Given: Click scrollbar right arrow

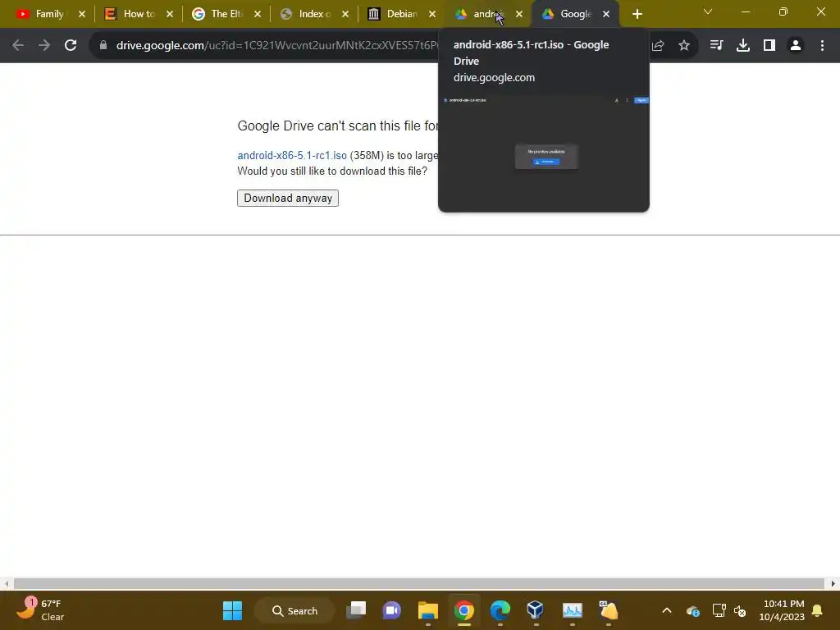Looking at the screenshot, I should pos(833,583).
